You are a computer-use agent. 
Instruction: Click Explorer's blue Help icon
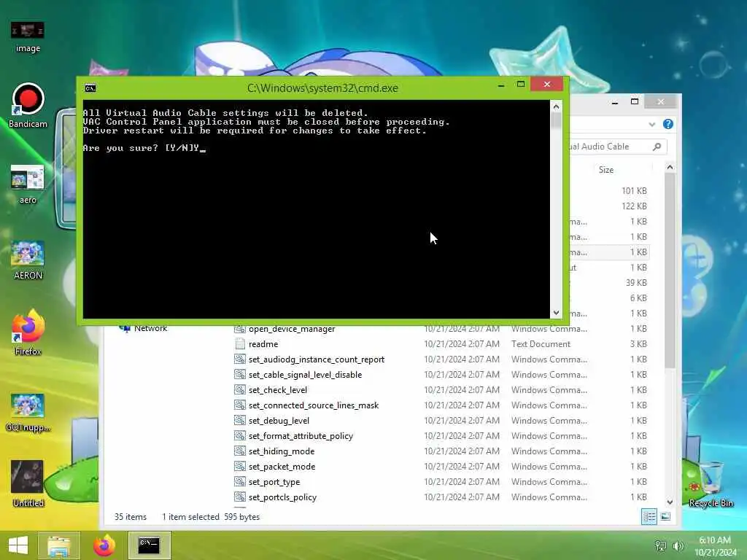pyautogui.click(x=668, y=124)
